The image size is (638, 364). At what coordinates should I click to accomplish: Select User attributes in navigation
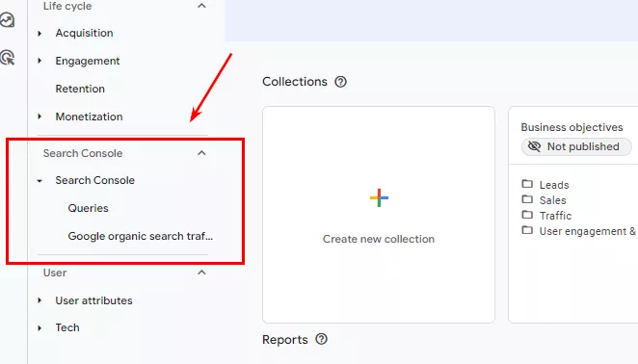click(94, 300)
